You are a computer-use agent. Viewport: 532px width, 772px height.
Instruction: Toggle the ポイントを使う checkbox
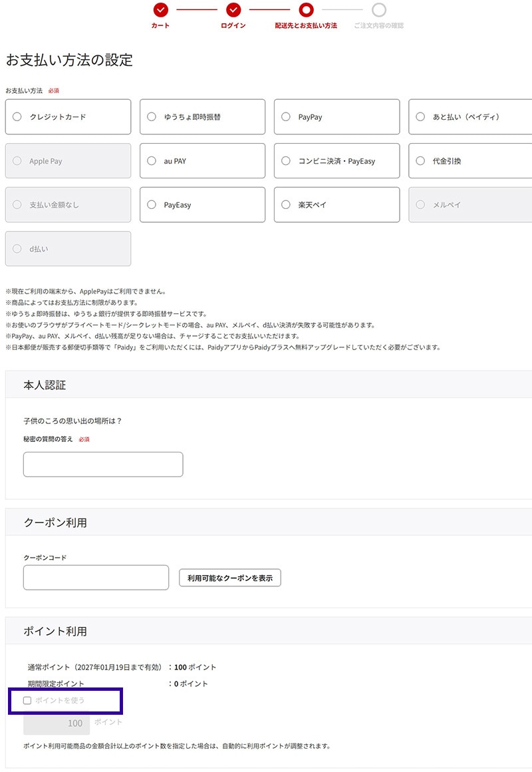click(x=27, y=701)
